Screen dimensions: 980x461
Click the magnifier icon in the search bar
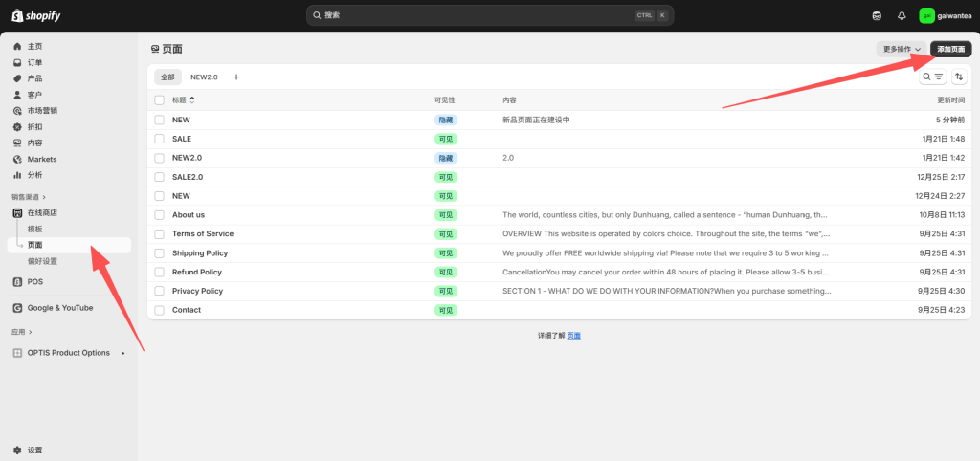point(317,15)
